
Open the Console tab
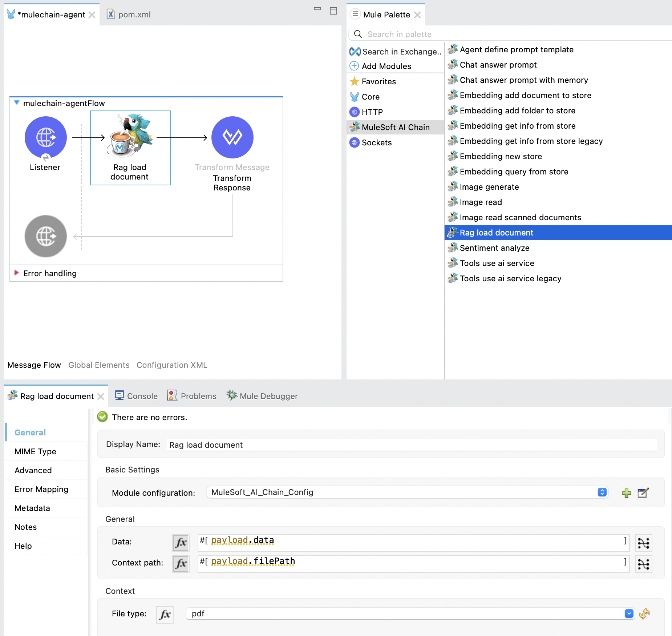[136, 396]
